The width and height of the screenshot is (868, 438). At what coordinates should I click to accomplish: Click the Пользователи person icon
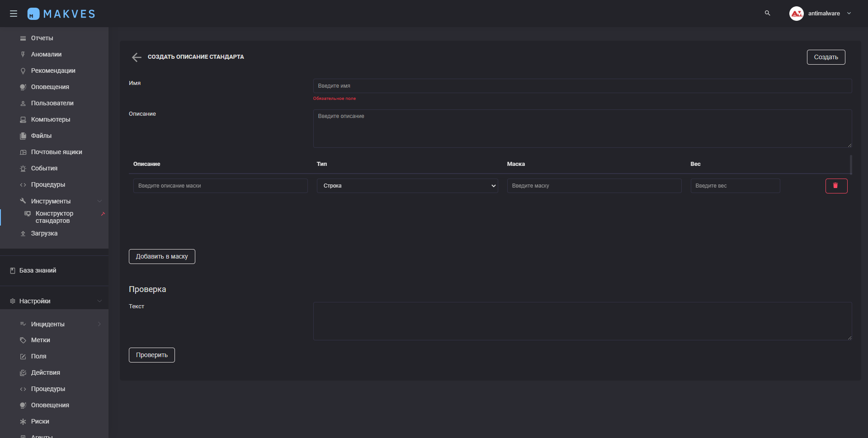coord(23,104)
